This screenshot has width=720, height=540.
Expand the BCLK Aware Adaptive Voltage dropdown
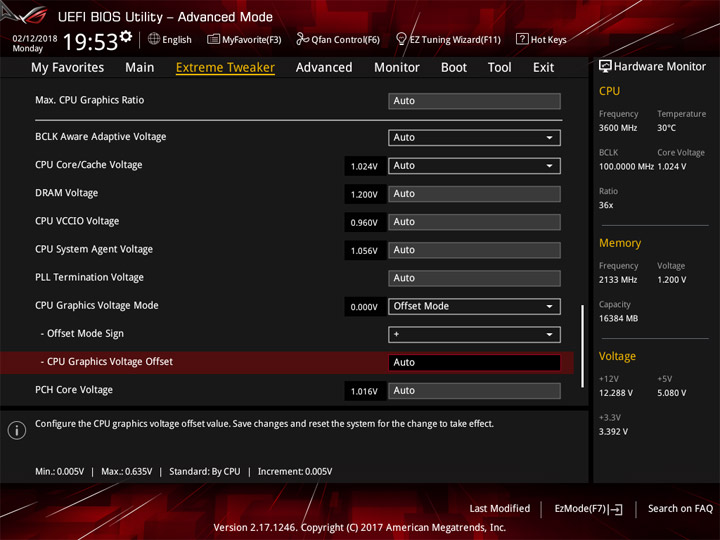coord(474,138)
